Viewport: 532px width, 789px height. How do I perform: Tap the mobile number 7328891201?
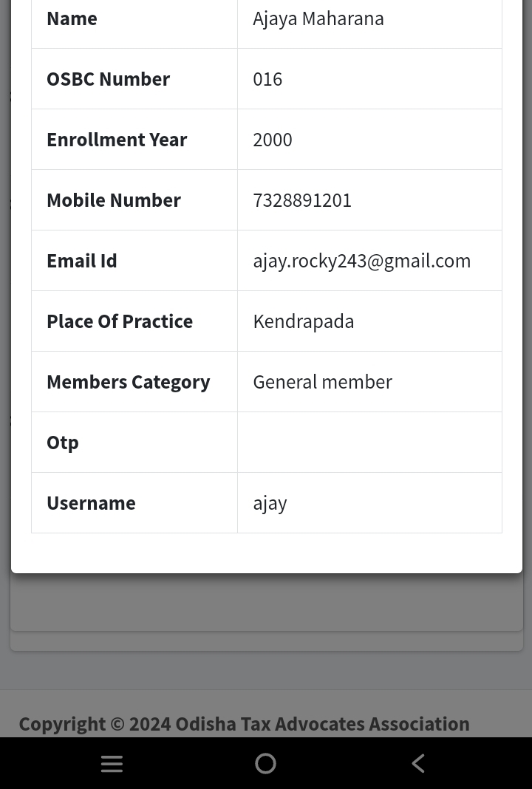302,200
